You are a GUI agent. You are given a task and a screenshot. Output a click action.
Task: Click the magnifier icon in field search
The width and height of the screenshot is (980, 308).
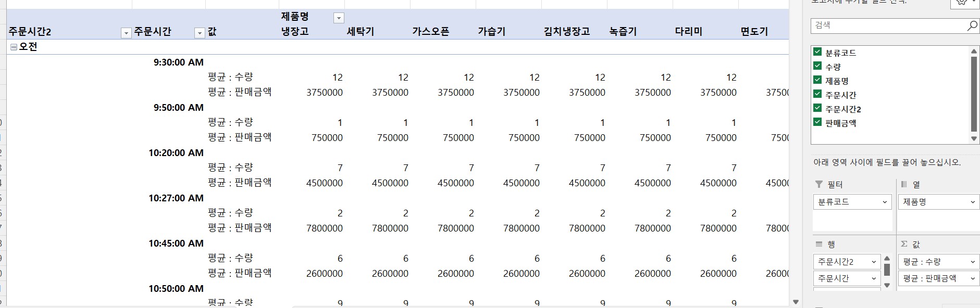(972, 26)
